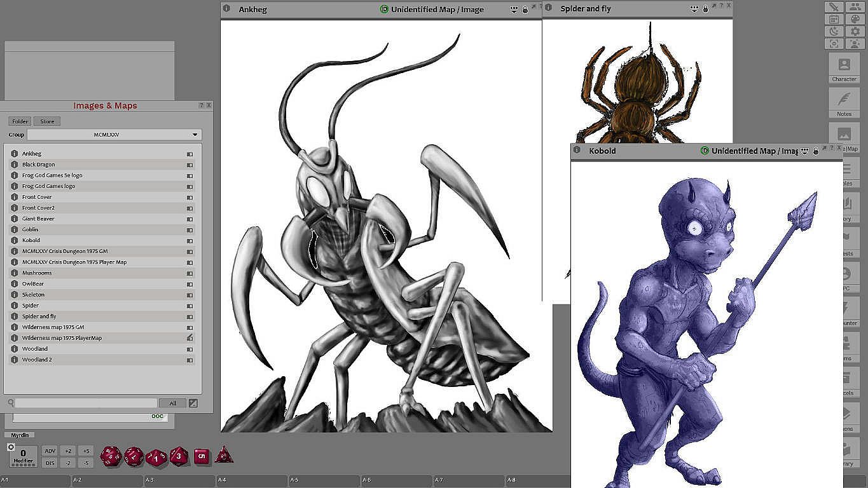Expand toolbar menu on Spider and fly window
This screenshot has width=868, height=488.
(694, 9)
